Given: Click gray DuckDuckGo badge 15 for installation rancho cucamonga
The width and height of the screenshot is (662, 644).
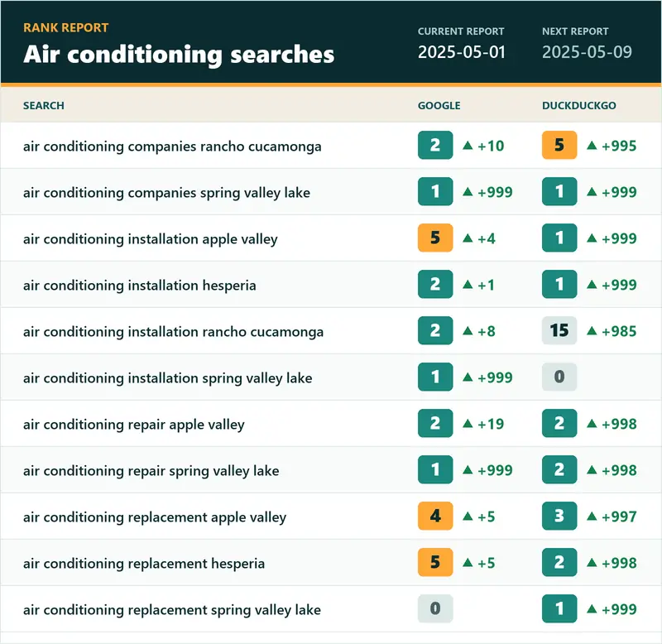Looking at the screenshot, I should pyautogui.click(x=559, y=330).
